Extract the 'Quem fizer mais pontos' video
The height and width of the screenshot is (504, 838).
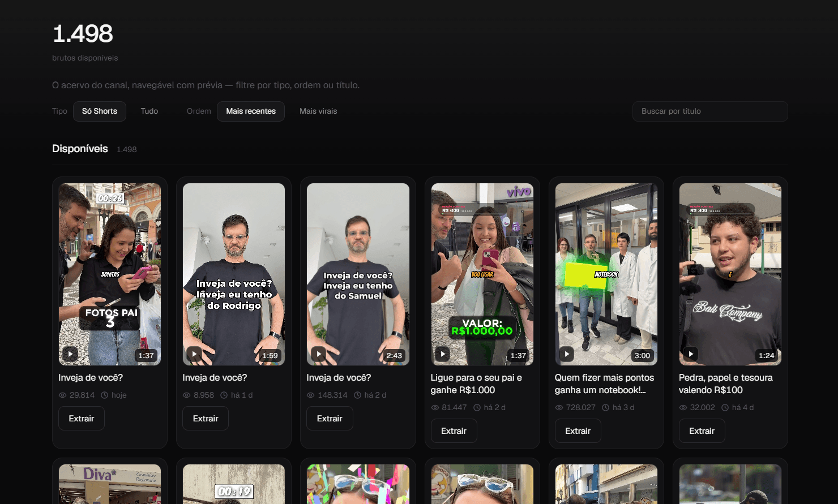pyautogui.click(x=578, y=431)
